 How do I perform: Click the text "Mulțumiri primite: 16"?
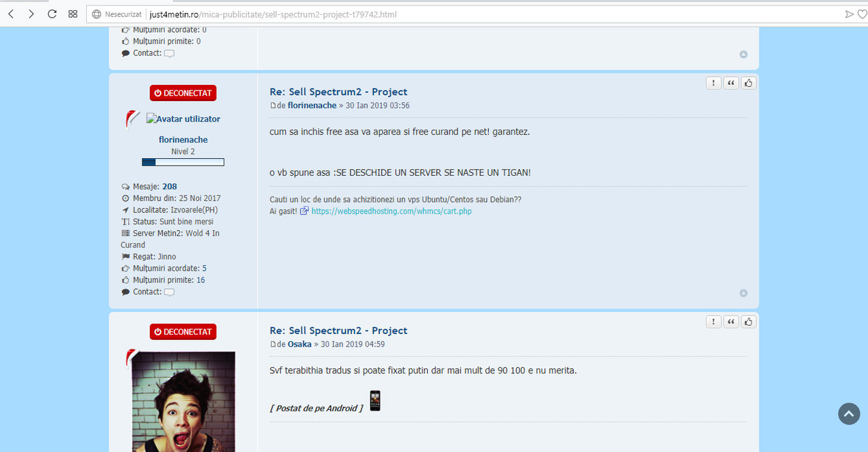[x=169, y=280]
